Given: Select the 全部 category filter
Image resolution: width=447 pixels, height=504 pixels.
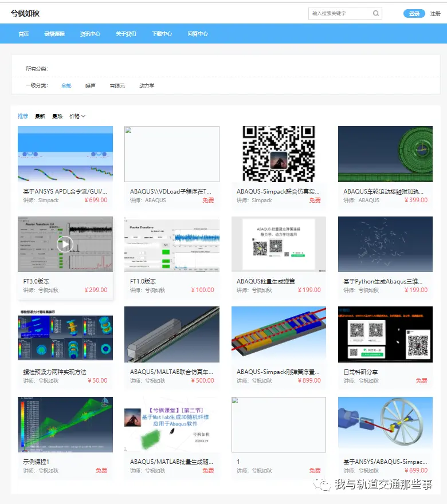Looking at the screenshot, I should [66, 85].
